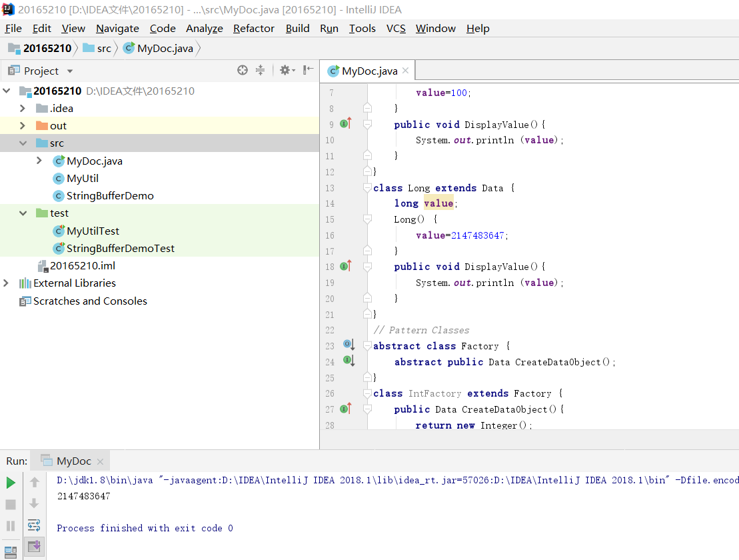Open the File menu
This screenshot has width=739, height=560.
[13, 28]
